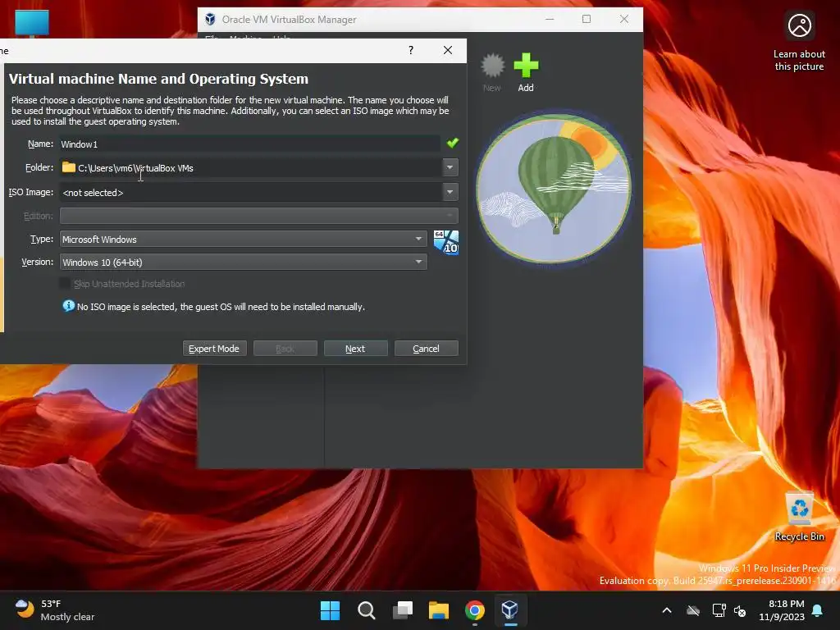Screen dimensions: 840x630
Task: Open the Type dropdown Microsoft Windows
Action: point(243,239)
